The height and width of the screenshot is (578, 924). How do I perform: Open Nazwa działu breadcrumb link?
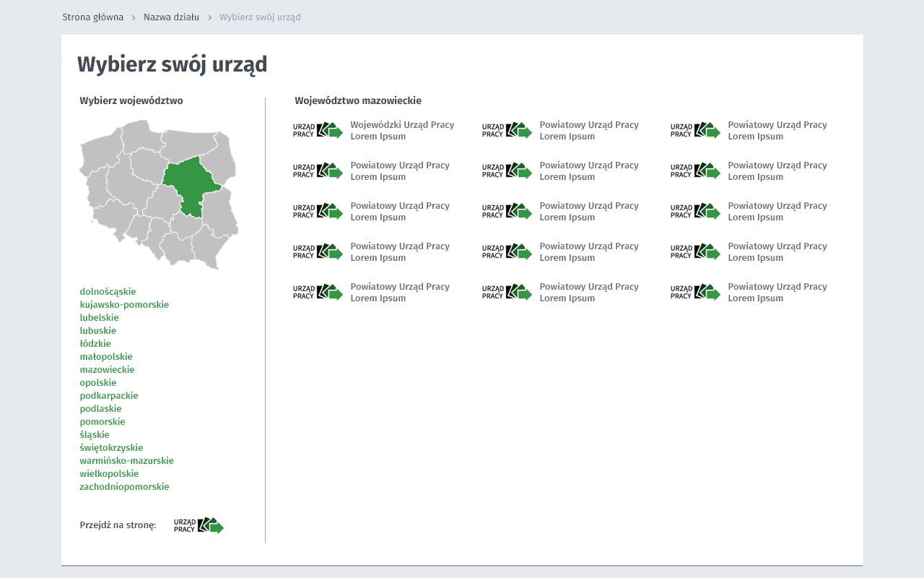(171, 17)
